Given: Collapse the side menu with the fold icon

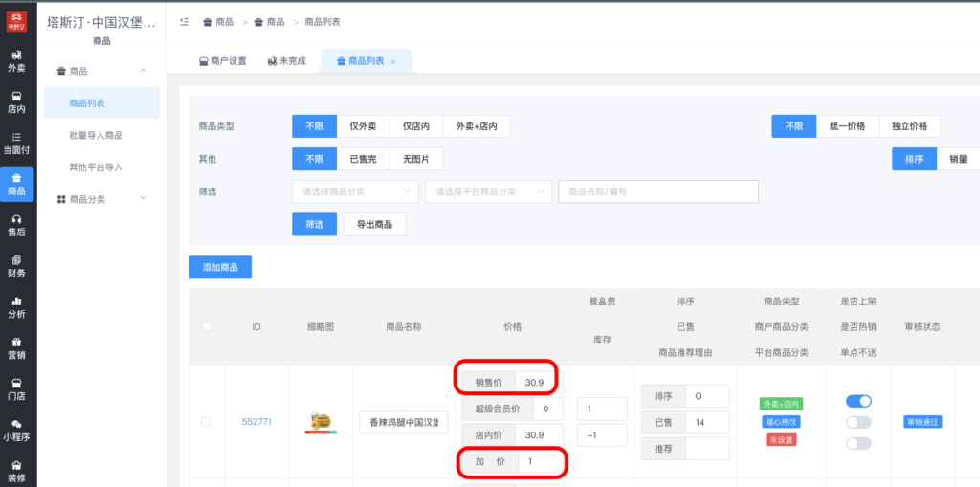Looking at the screenshot, I should [x=185, y=22].
